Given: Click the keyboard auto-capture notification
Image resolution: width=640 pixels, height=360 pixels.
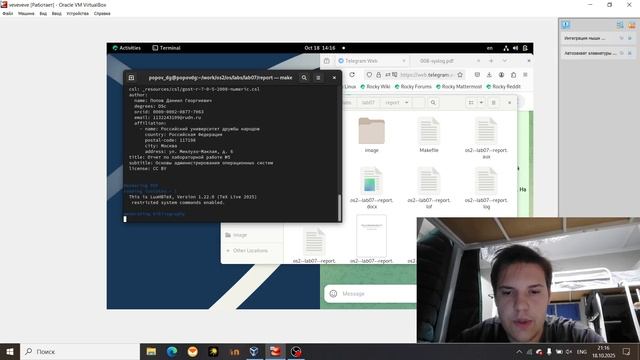Looking at the screenshot, I should (590, 53).
